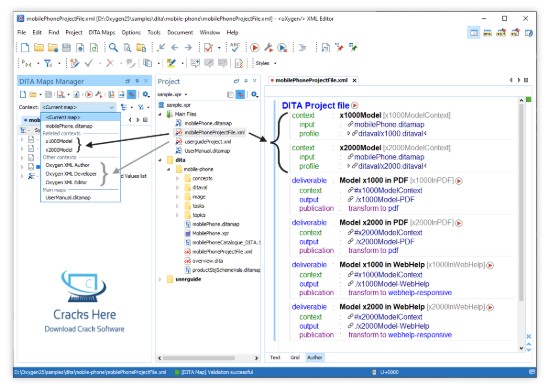This screenshot has height=390, width=550.
Task: Toggle link with editor in Project panel
Action: pos(240,94)
